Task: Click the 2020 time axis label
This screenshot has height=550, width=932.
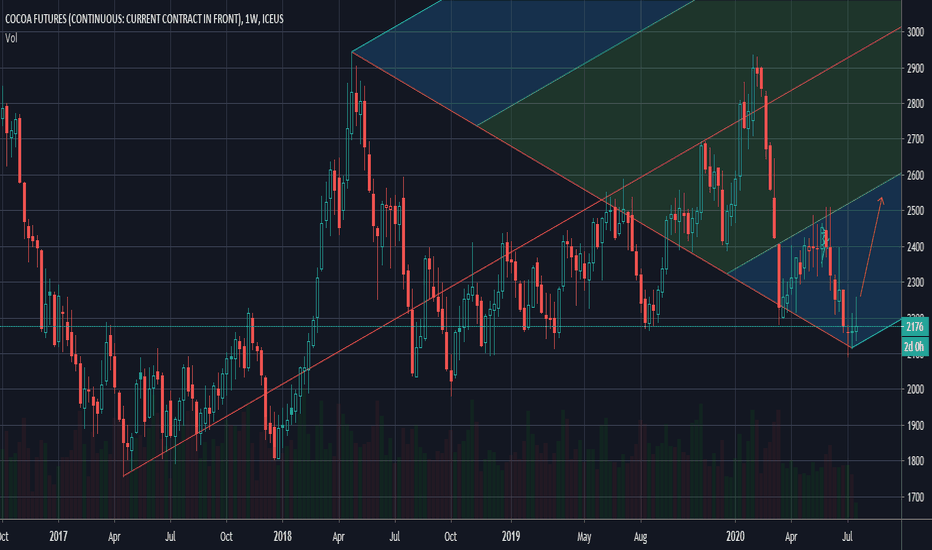Action: click(735, 536)
